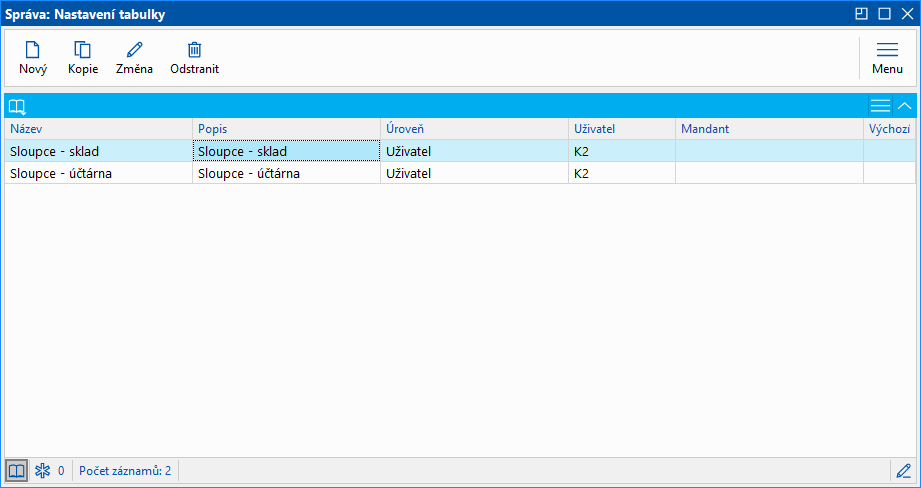Screen dimensions: 921x488
Task: Create a new record with Nový
Action: pyautogui.click(x=33, y=58)
